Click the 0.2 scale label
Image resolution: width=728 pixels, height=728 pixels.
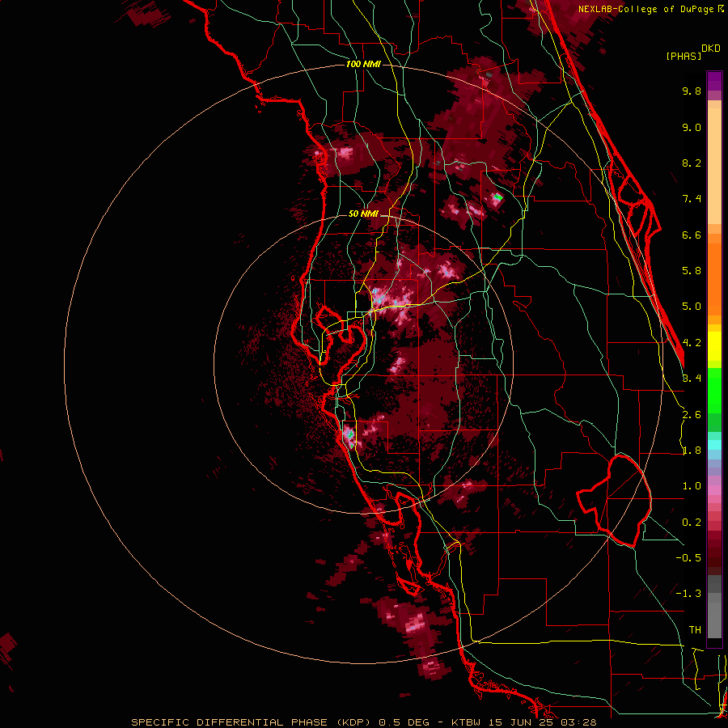pos(692,523)
